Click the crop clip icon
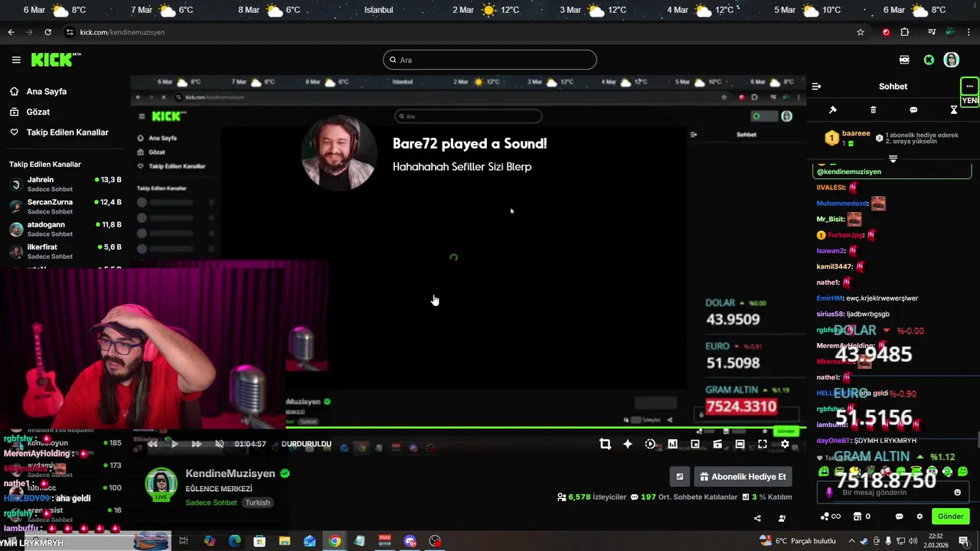 point(605,444)
